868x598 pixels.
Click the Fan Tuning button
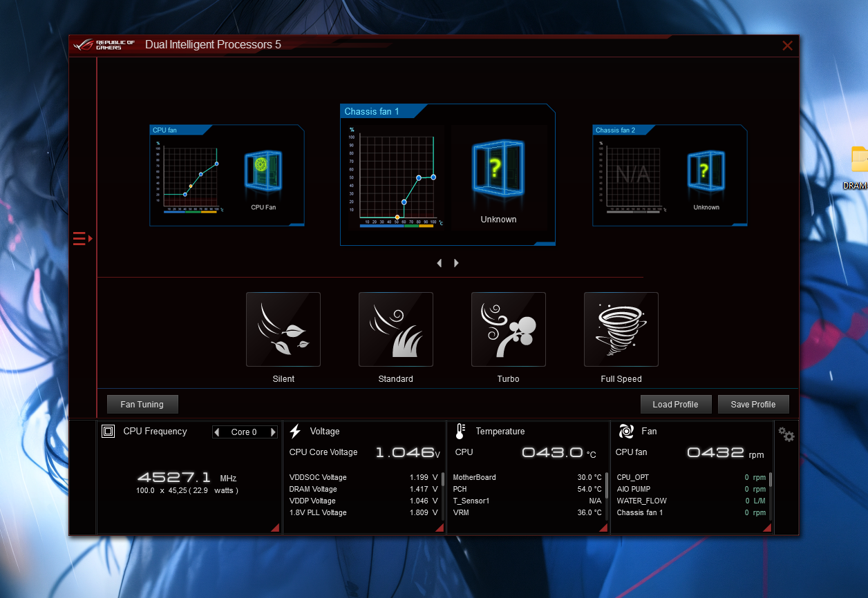(142, 405)
